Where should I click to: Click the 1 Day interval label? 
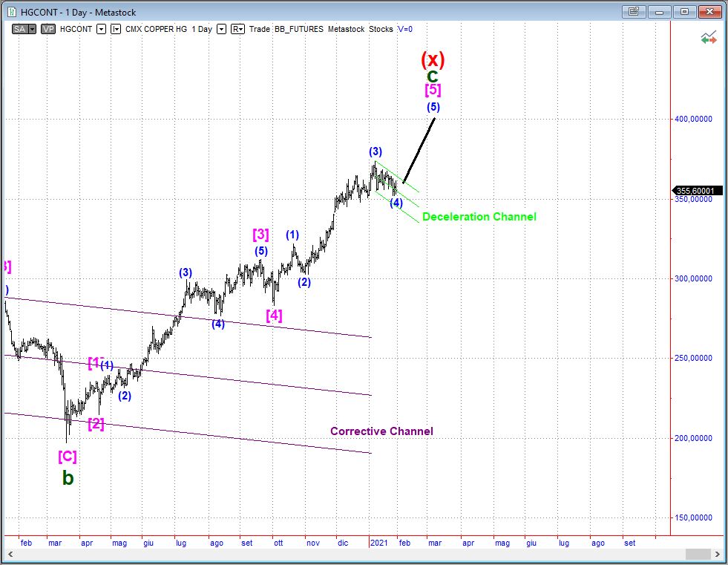202,29
